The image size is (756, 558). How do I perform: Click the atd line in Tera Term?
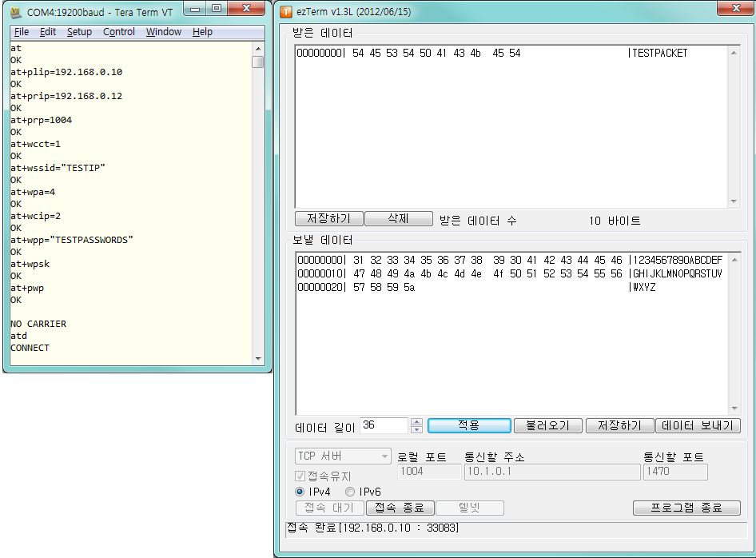pos(19,336)
